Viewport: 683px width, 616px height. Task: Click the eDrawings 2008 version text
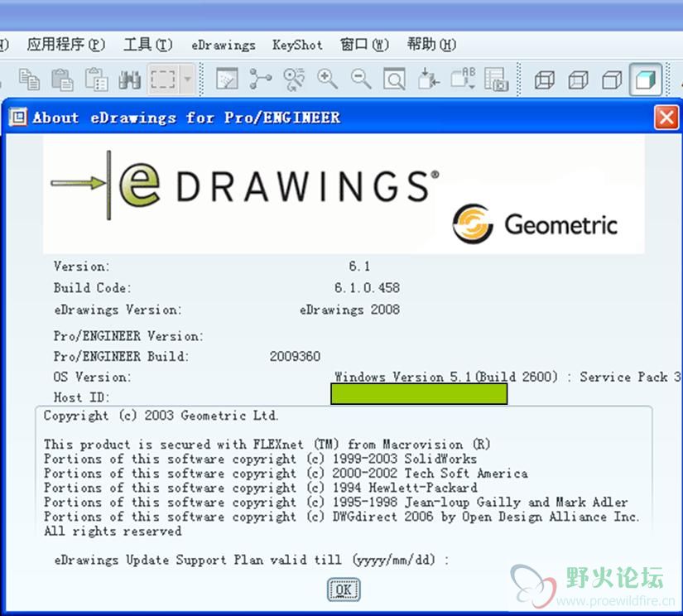click(349, 310)
